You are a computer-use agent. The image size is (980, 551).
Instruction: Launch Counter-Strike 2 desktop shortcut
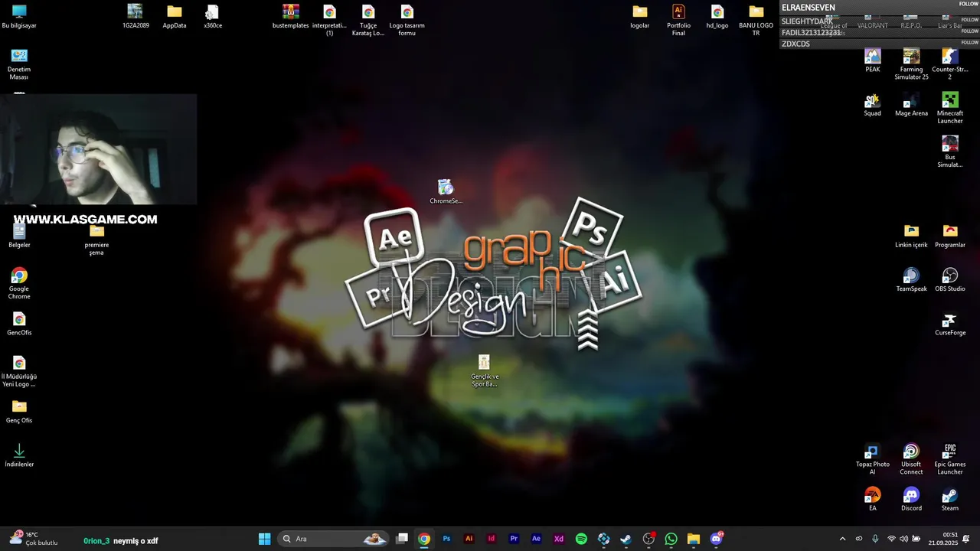[950, 64]
